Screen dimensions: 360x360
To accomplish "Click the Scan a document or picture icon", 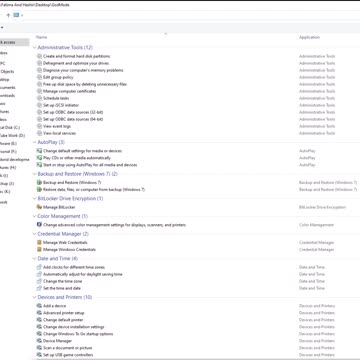I will [39, 348].
